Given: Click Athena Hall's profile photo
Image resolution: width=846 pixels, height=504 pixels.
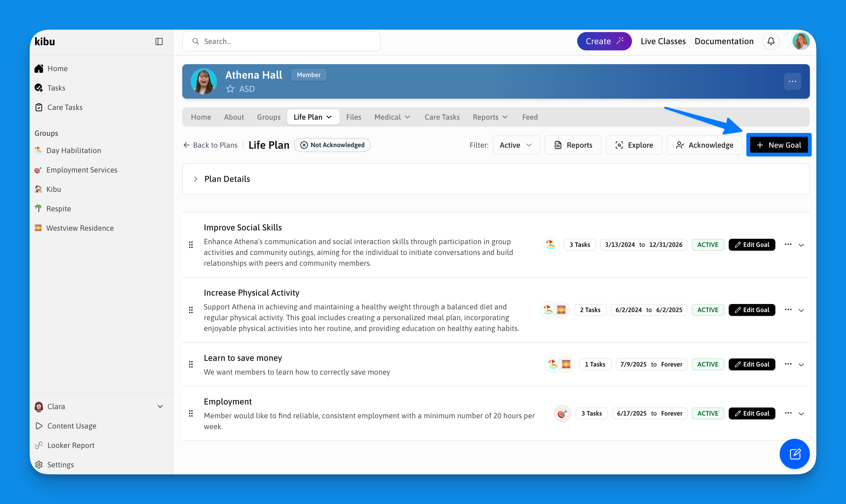Looking at the screenshot, I should pyautogui.click(x=204, y=81).
